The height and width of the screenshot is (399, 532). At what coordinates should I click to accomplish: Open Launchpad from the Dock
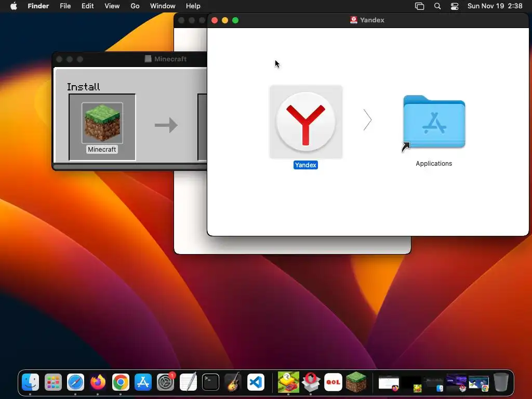coord(53,382)
